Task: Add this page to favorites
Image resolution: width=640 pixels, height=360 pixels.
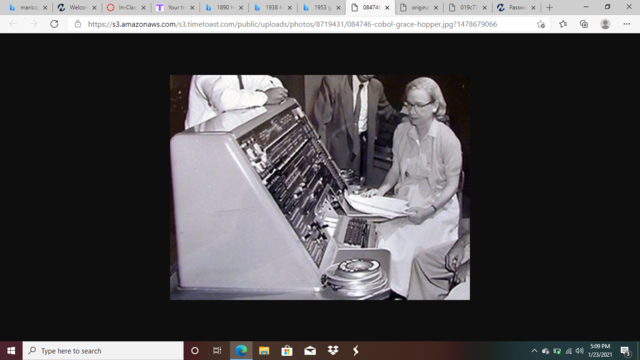Action: pyautogui.click(x=541, y=24)
